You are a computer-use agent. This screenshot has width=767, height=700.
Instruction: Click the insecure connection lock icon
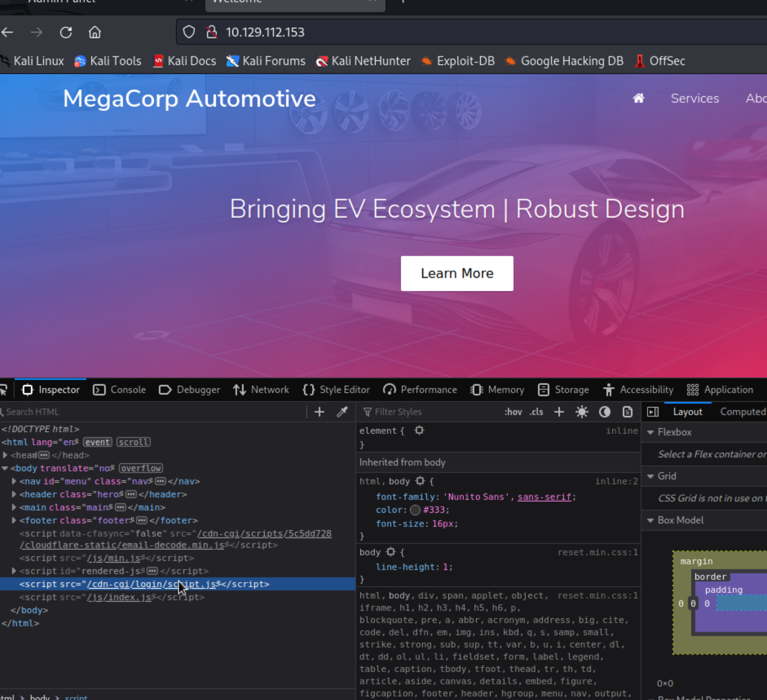tap(212, 32)
